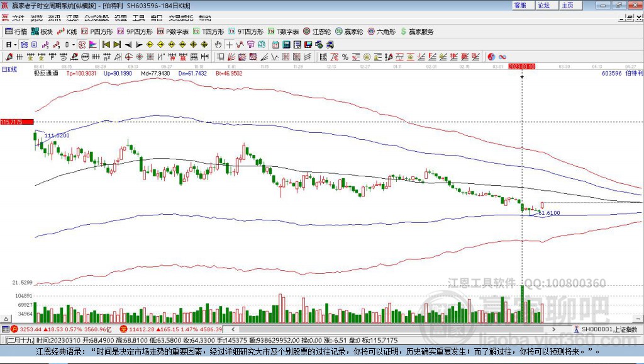Click the 客服 customer service button
The height and width of the screenshot is (364, 644).
coord(523,5)
